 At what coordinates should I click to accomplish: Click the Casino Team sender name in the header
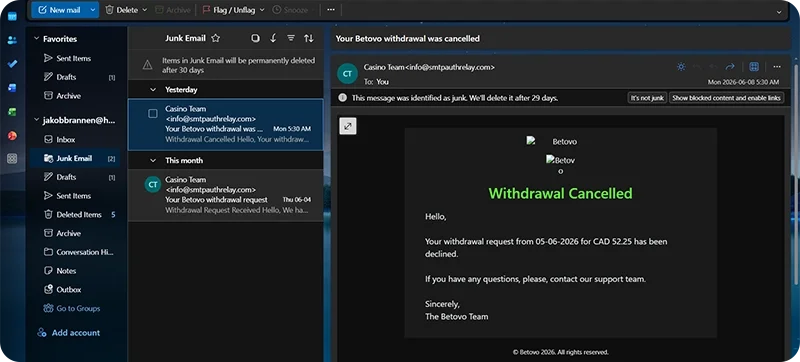384,67
